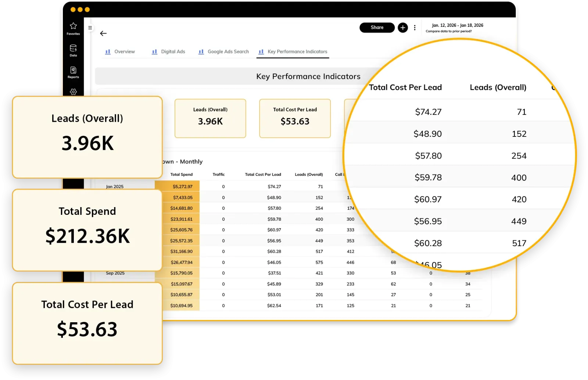Click the Monthly breakdown heading
Viewport: 588px width, 380px height.
pyautogui.click(x=183, y=162)
